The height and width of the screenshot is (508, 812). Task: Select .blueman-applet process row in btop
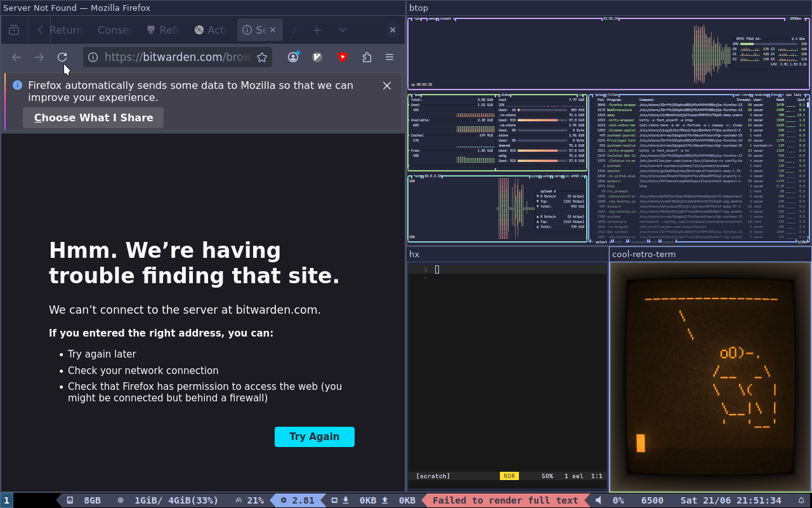(700, 130)
